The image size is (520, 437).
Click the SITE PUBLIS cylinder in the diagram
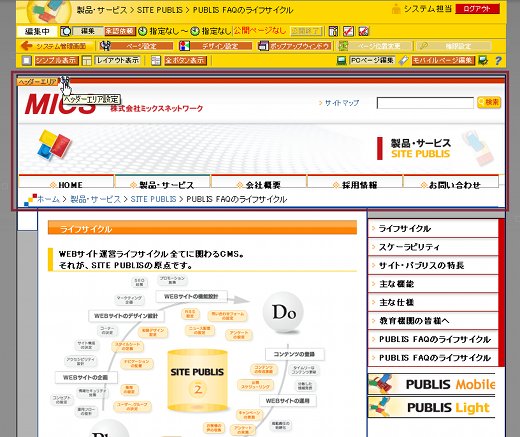click(197, 380)
